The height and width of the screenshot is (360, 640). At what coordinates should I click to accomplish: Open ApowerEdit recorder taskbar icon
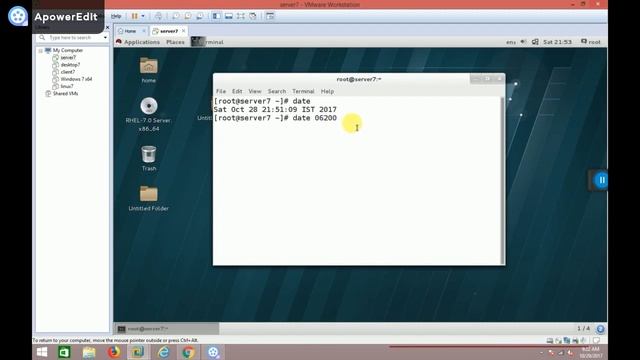pyautogui.click(x=213, y=352)
